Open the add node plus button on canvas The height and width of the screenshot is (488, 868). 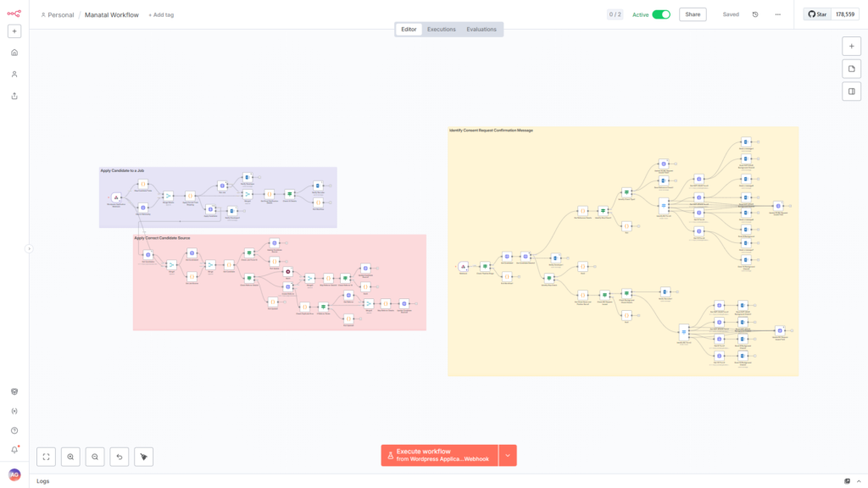pos(851,46)
